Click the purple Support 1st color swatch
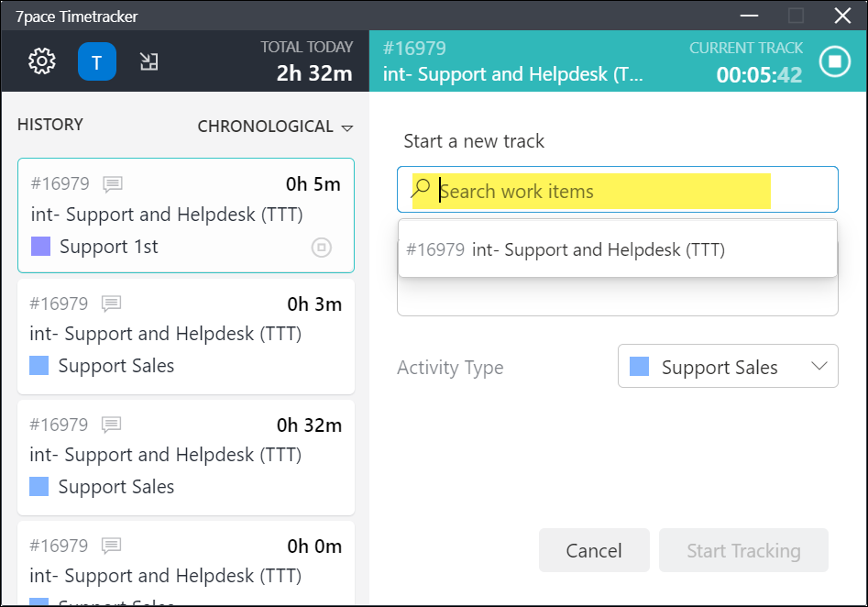 [41, 247]
